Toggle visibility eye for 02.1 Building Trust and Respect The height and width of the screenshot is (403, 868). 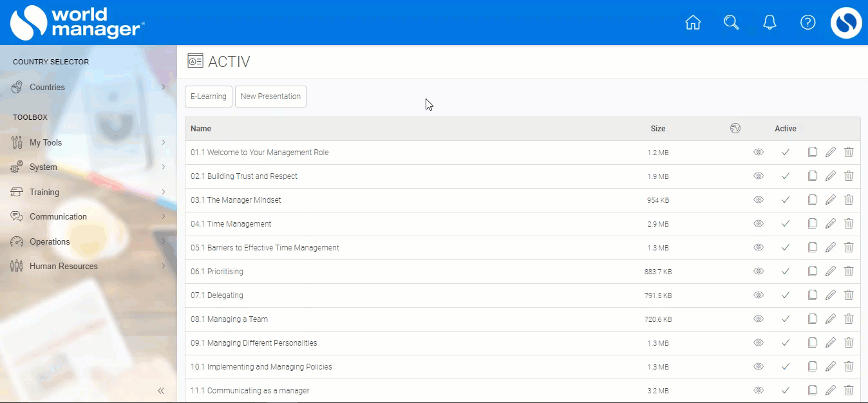click(x=759, y=176)
